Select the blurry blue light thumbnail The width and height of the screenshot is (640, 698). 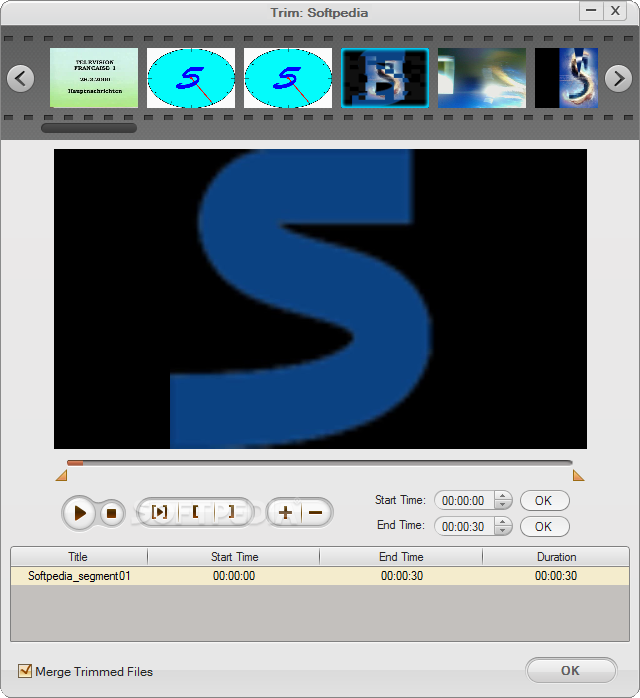tap(482, 78)
